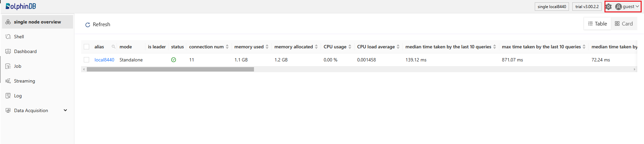Click the Dashboard sidebar icon

pos(8,51)
